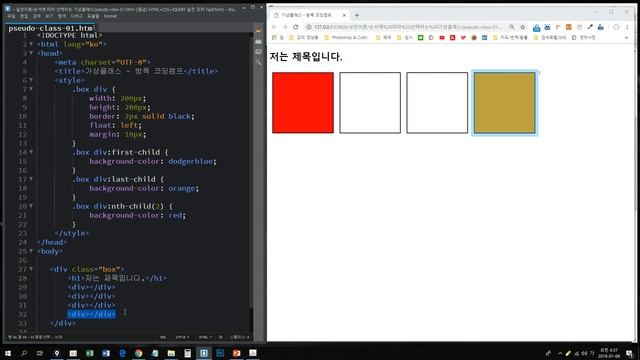This screenshot has width=640, height=360.
Task: Switch to Brackets from the taskbar
Action: click(204, 353)
